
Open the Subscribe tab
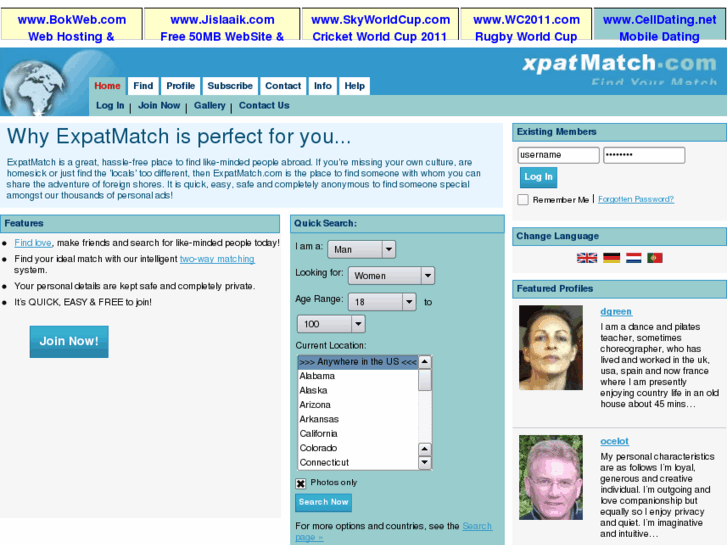(x=230, y=86)
